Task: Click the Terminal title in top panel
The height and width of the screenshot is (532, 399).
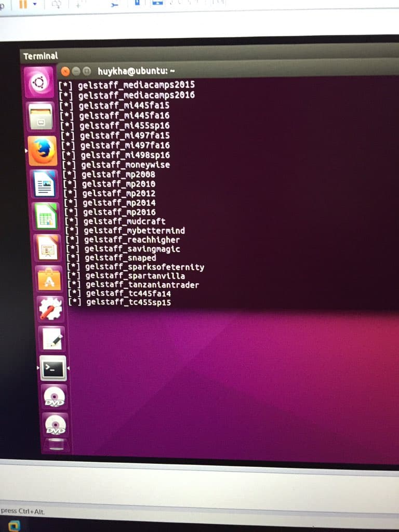Action: [41, 56]
